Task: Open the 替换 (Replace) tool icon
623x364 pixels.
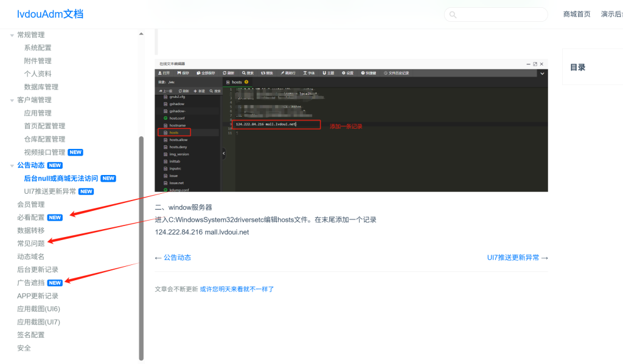Action: (x=268, y=72)
